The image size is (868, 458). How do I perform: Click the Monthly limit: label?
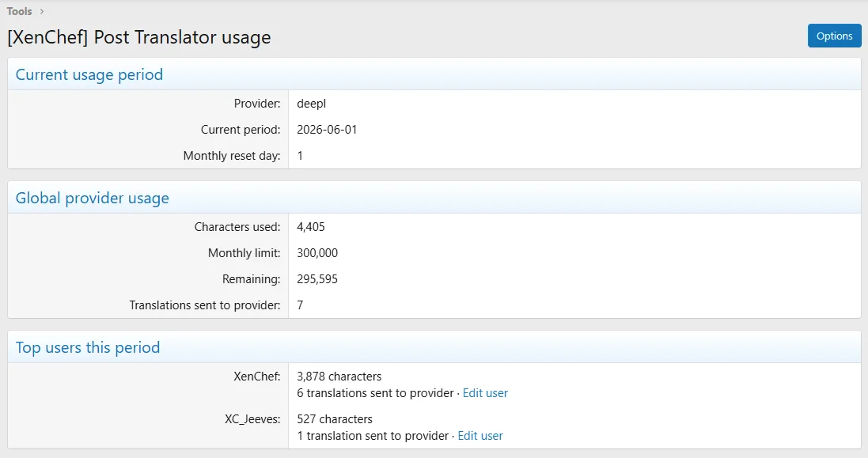[x=244, y=253]
